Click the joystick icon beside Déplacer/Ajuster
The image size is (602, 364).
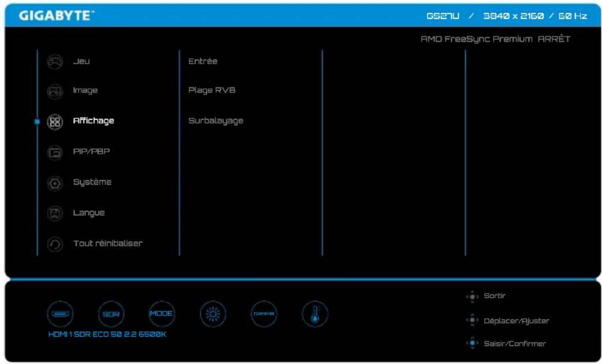[x=472, y=320]
